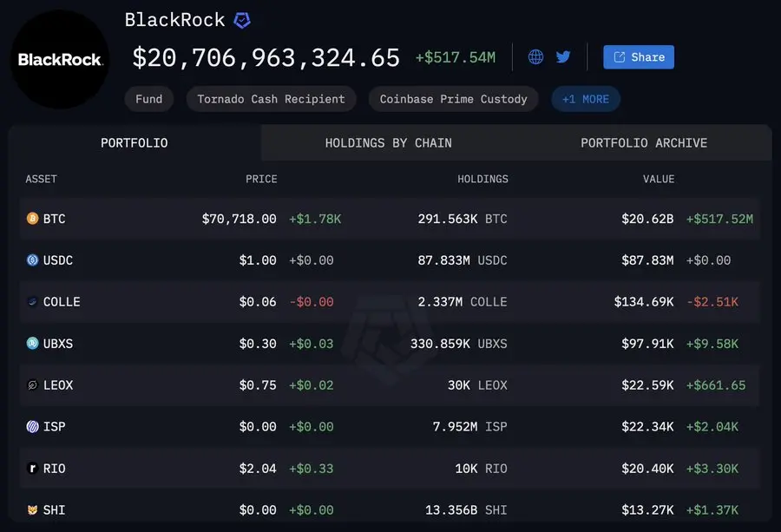Click the $20.62B BTC value
The width and height of the screenshot is (781, 532).
point(647,219)
